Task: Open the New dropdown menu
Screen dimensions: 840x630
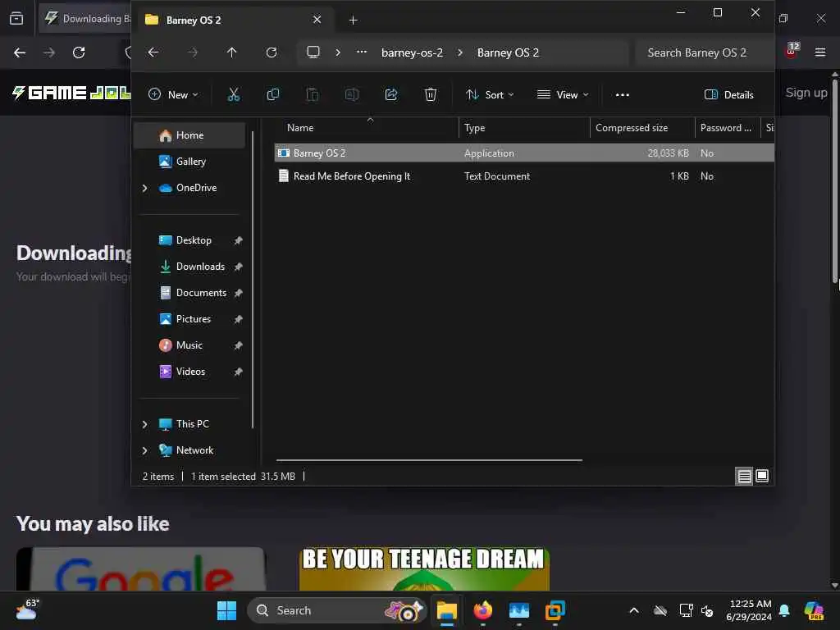Action: [x=174, y=95]
